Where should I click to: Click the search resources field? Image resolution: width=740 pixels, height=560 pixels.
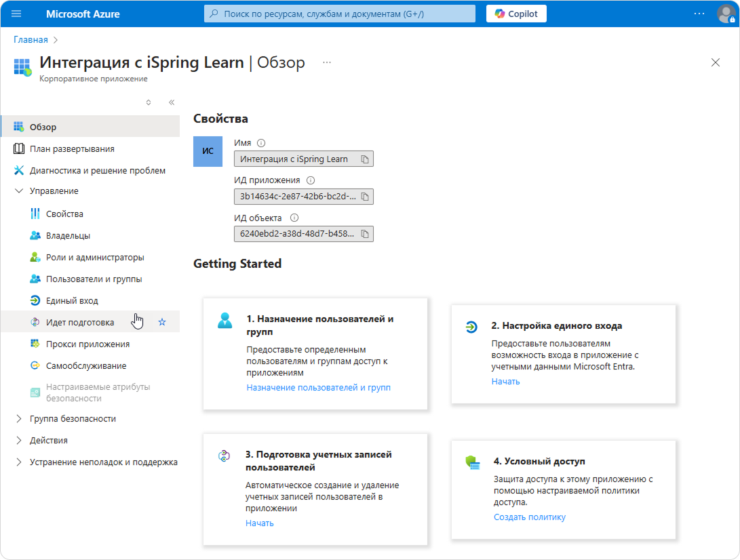(339, 14)
